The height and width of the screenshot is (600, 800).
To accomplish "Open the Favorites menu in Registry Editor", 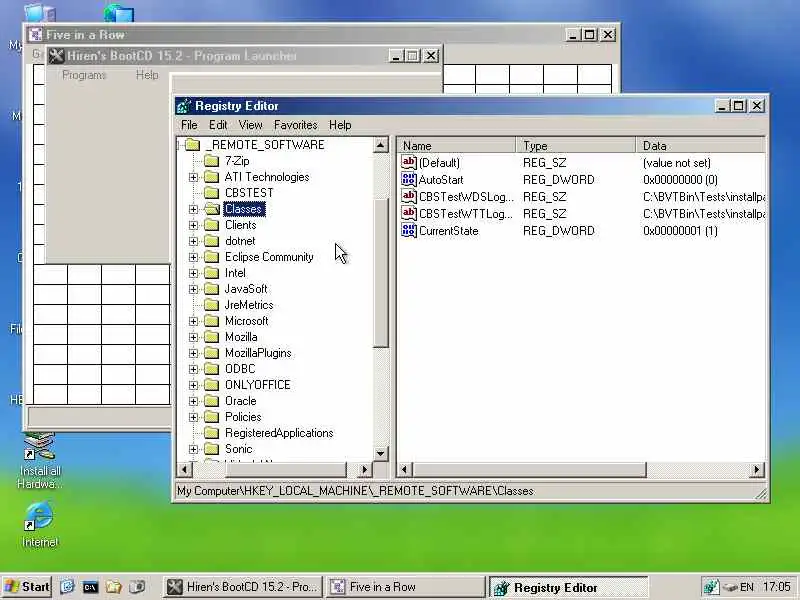I will pos(295,125).
